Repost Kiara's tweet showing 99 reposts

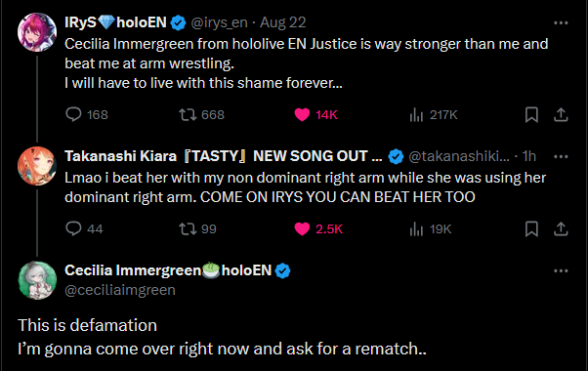[197, 228]
